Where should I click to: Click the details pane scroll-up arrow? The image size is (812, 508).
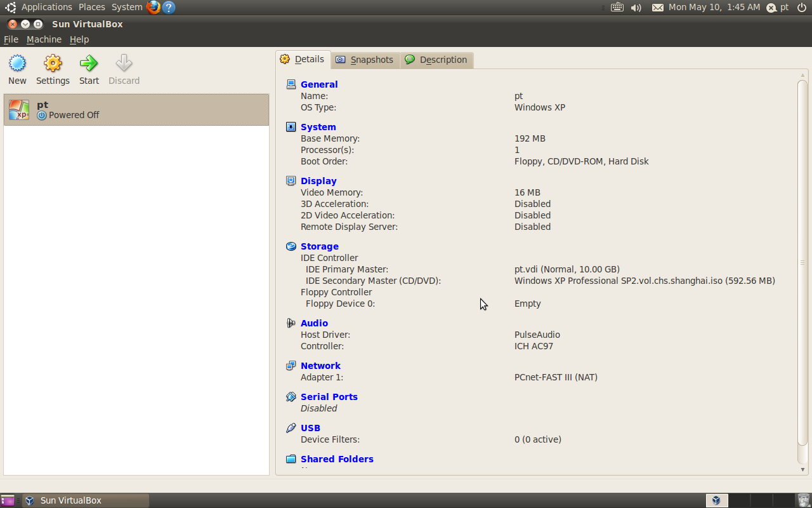[x=802, y=75]
